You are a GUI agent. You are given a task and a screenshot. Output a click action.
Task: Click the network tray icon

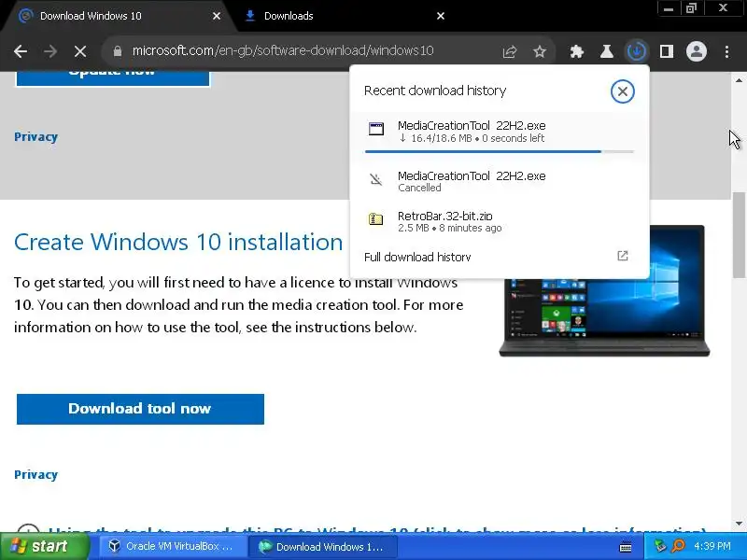[x=660, y=546]
